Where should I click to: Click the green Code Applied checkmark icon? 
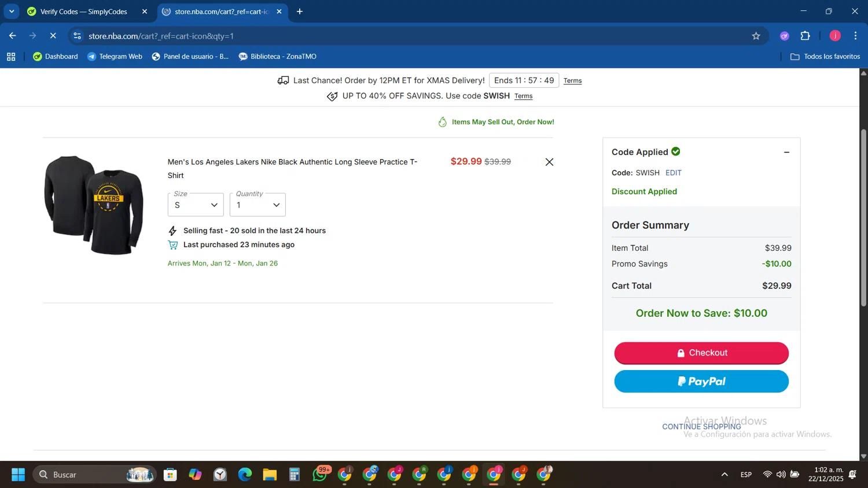(x=675, y=151)
